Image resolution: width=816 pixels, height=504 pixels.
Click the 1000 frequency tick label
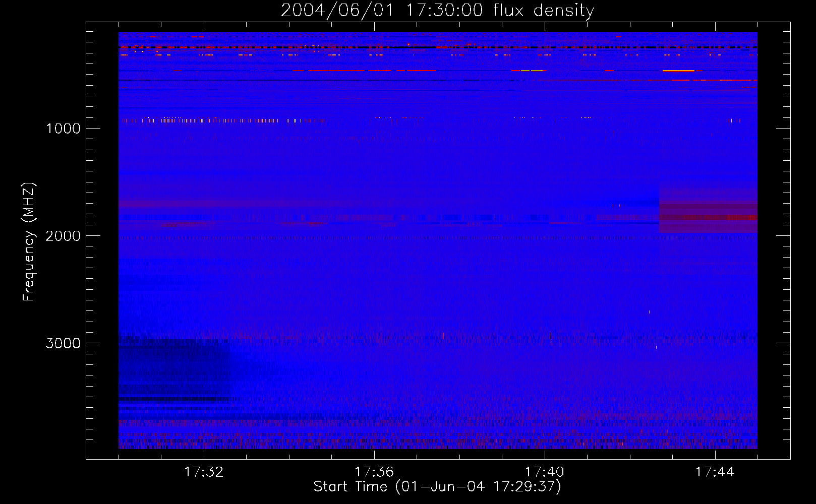pos(63,129)
